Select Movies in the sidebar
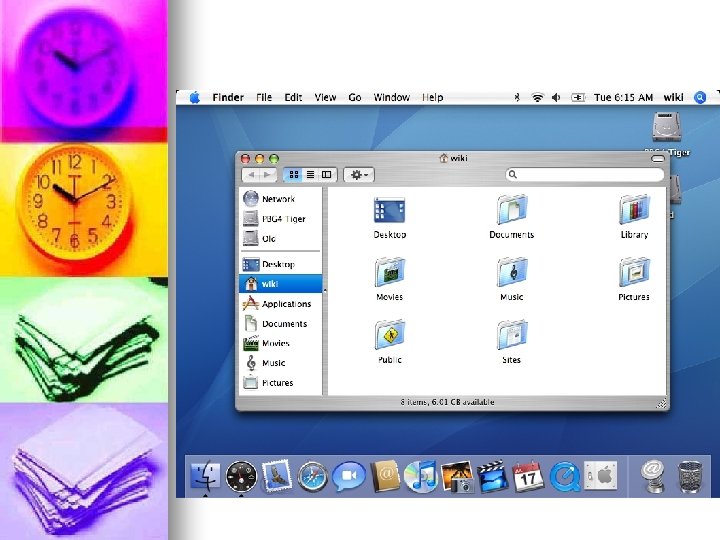 coord(281,343)
